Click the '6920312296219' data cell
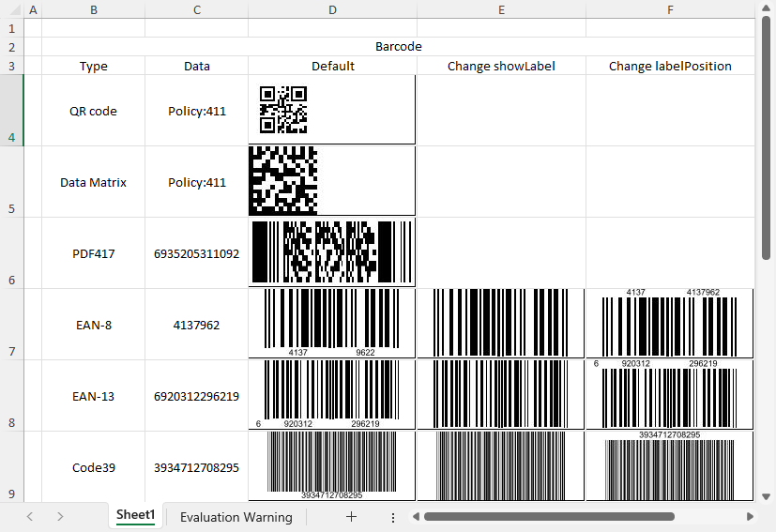776x532 pixels. pos(197,396)
